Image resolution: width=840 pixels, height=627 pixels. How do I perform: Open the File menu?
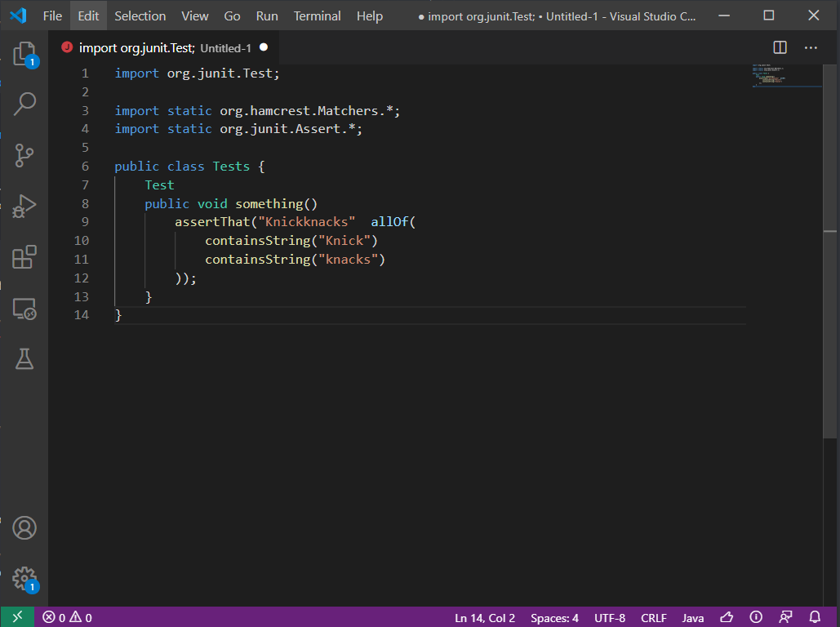click(x=52, y=16)
